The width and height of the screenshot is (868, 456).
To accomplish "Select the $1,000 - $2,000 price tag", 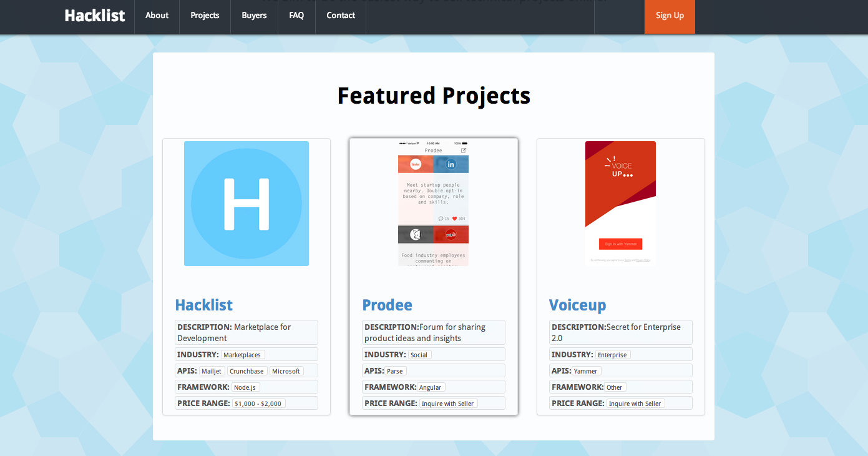I will click(x=258, y=404).
